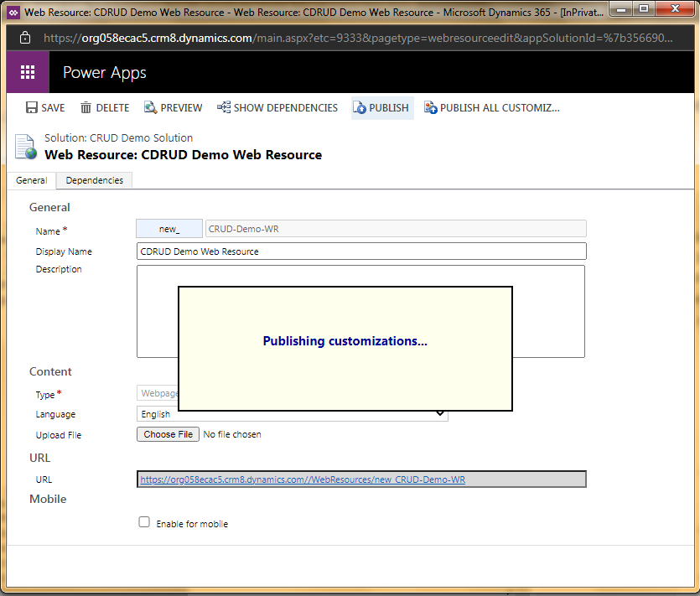The width and height of the screenshot is (700, 596).
Task: Click the Web Resource heading text
Action: pos(183,155)
